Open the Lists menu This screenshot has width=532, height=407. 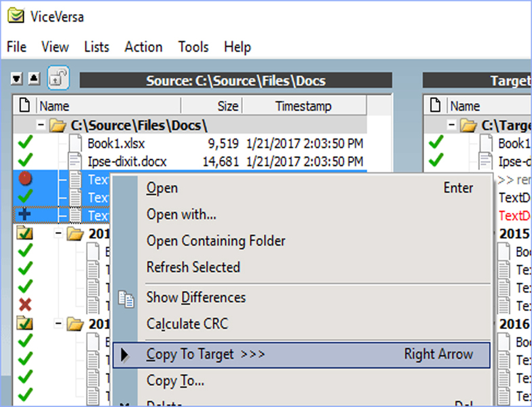tap(96, 47)
